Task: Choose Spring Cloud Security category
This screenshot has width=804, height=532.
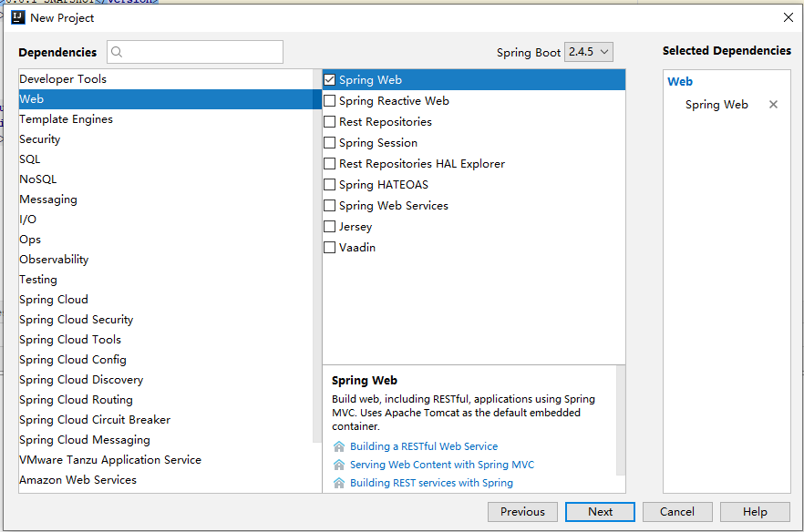Action: coord(166,320)
